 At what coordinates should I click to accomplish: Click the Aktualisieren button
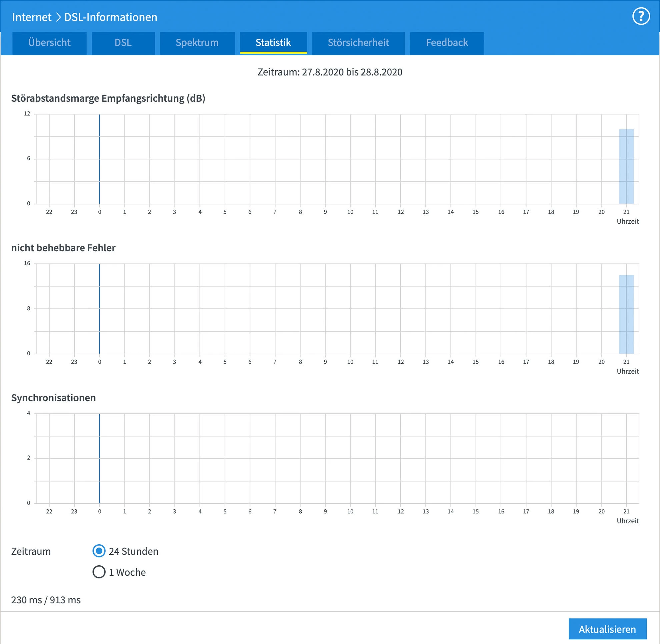(x=607, y=629)
